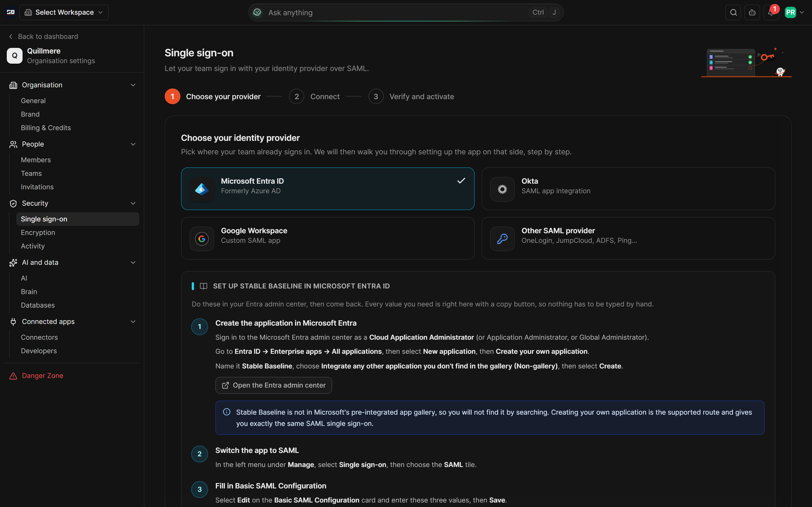The height and width of the screenshot is (507, 812).
Task: Click the Quillmere organisation avatar
Action: tap(14, 56)
